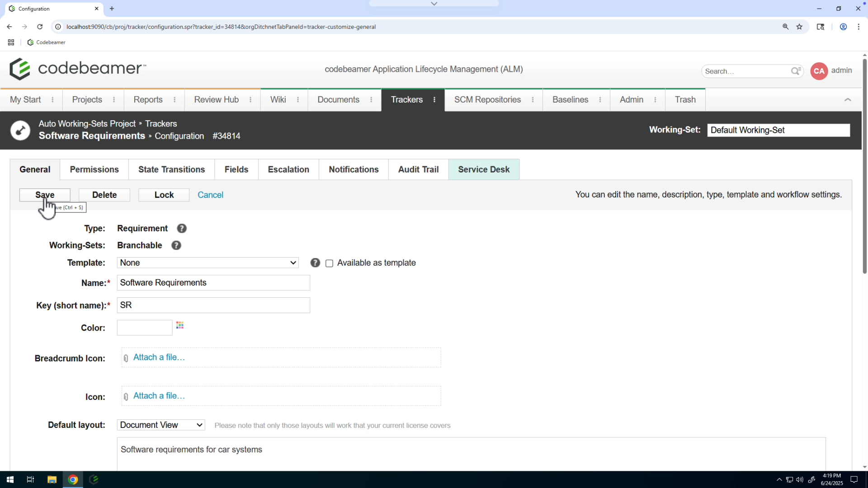Open the Working-Set selector field
Viewport: 868px width, 488px height.
778,130
